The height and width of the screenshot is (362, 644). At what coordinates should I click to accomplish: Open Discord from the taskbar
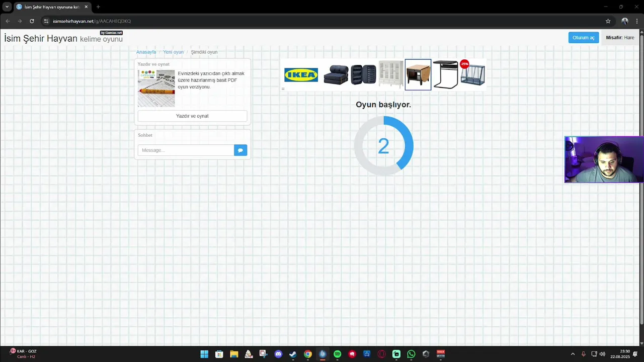[x=278, y=354]
